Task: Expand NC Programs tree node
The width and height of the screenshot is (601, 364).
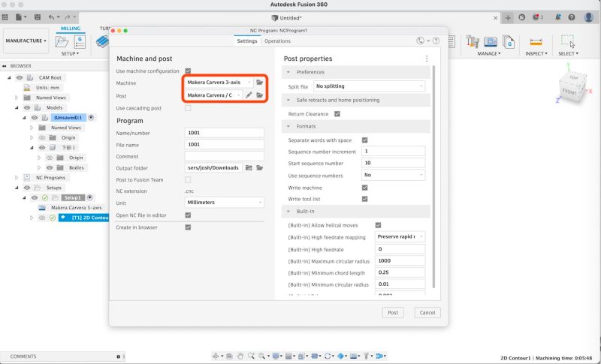Action: pos(17,178)
